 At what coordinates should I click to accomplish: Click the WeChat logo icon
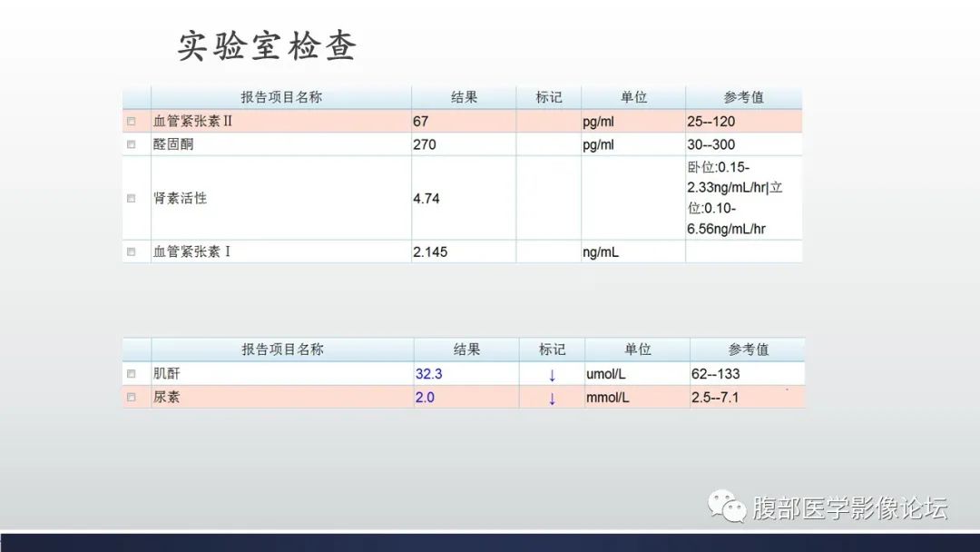[727, 507]
